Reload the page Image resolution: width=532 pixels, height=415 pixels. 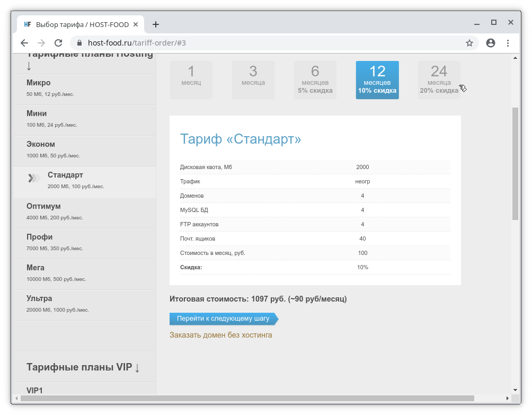[59, 43]
